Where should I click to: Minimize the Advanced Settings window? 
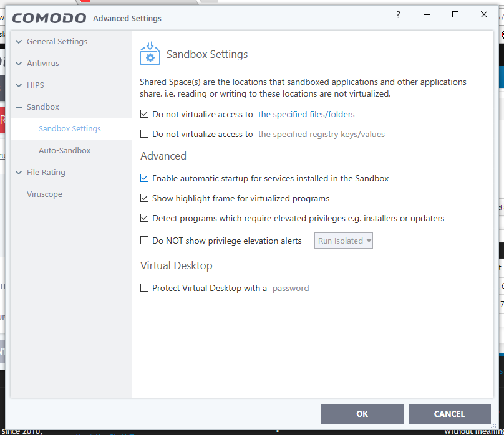click(x=427, y=14)
